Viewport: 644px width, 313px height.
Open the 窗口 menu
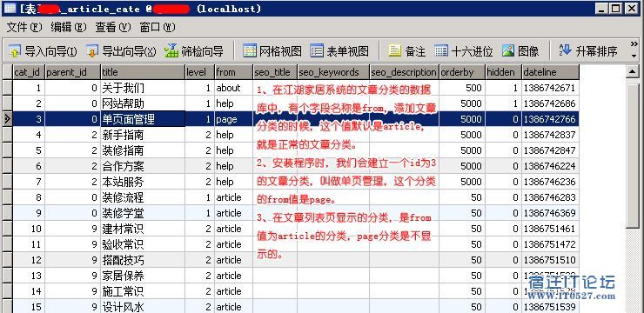coord(158,28)
